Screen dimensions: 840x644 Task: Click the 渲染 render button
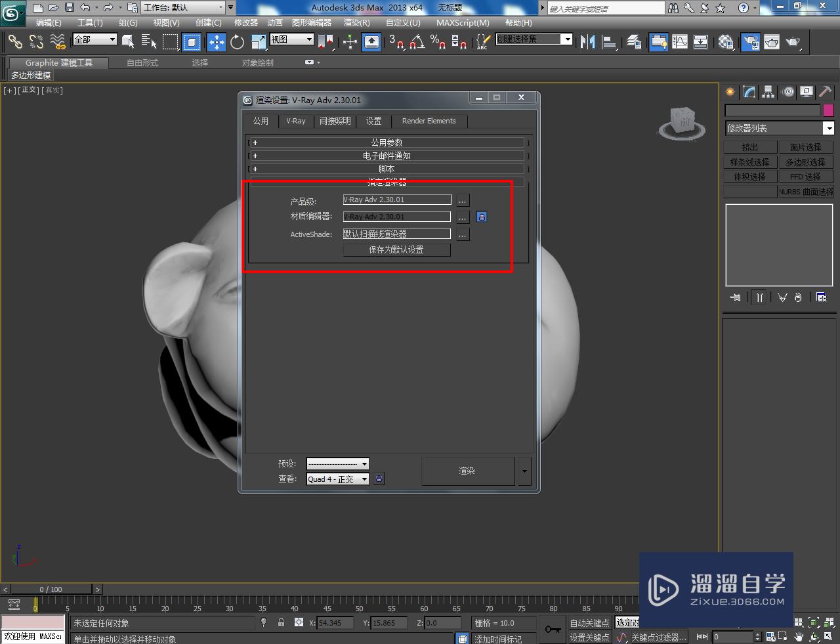(x=467, y=471)
